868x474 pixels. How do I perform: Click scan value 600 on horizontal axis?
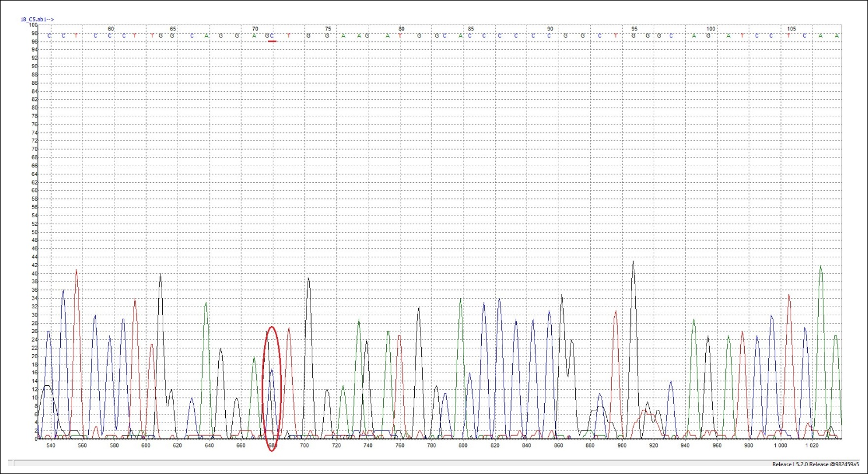[146, 445]
